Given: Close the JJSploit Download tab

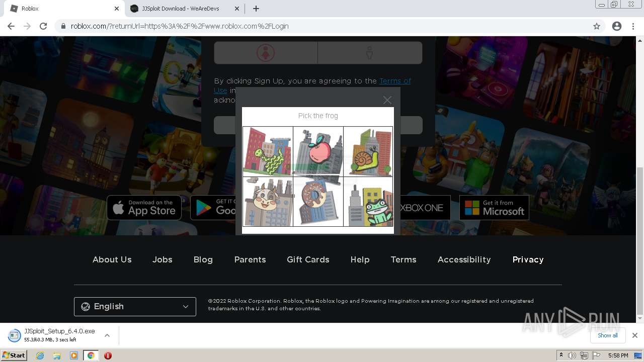Looking at the screenshot, I should pos(236,9).
